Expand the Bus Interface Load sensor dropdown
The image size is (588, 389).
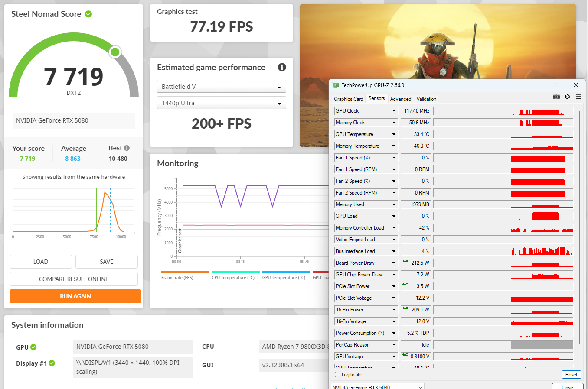coord(394,251)
